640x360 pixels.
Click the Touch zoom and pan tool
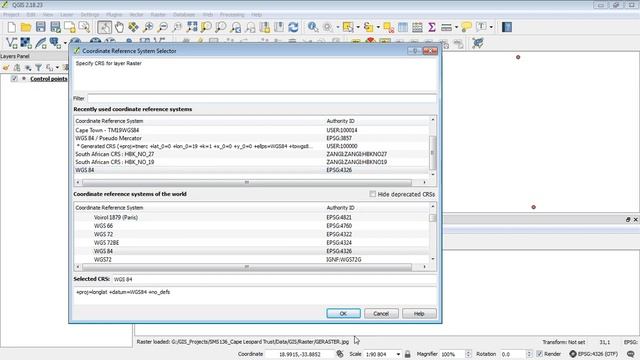(104, 27)
